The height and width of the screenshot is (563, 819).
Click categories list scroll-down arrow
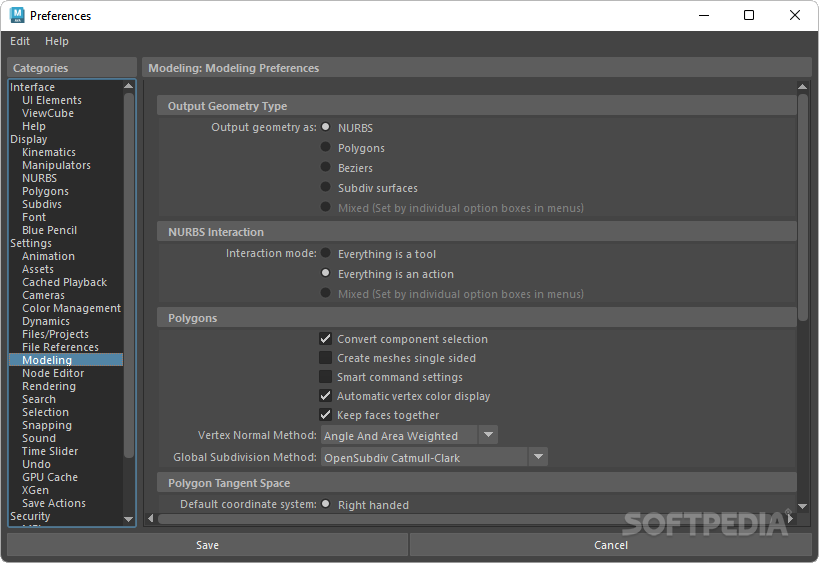tap(128, 519)
